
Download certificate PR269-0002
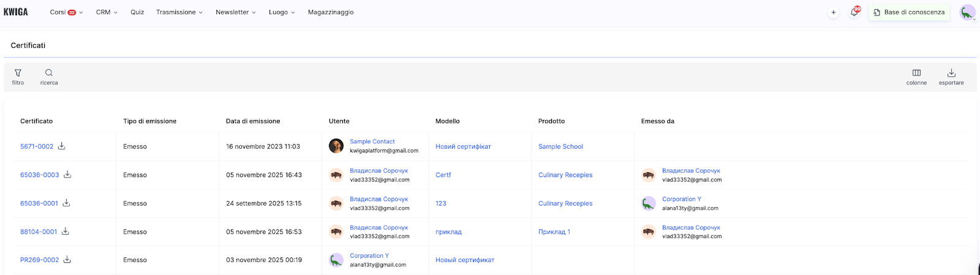67,260
